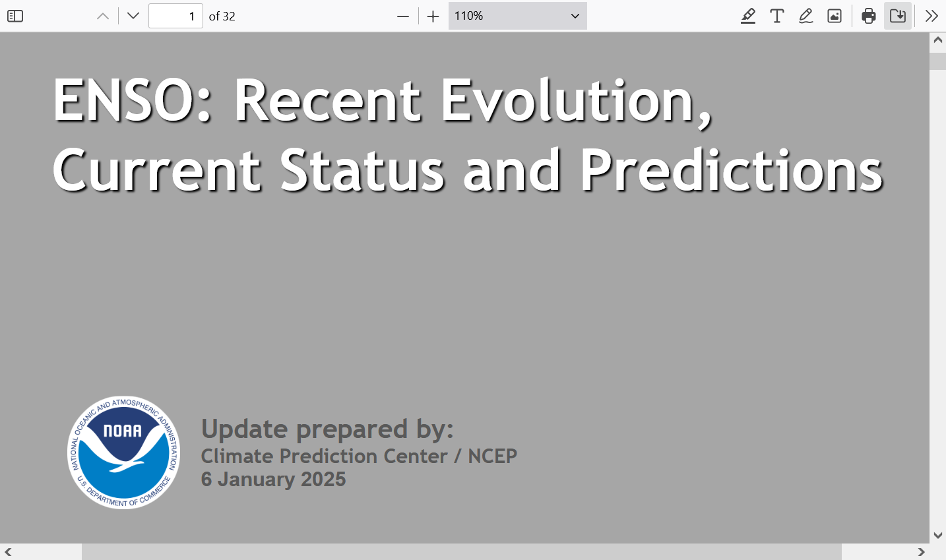Click the horizontal scrollbar right arrow
The width and height of the screenshot is (946, 560).
coord(922,552)
